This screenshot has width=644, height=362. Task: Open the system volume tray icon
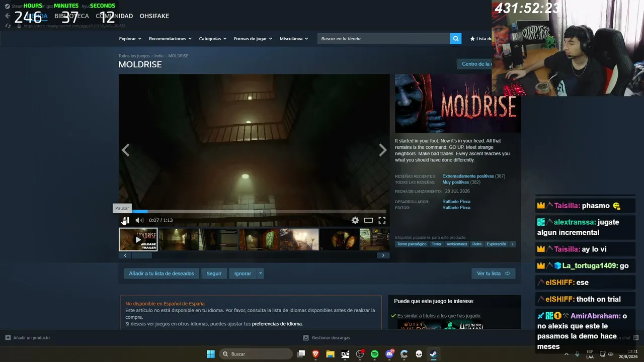point(611,354)
